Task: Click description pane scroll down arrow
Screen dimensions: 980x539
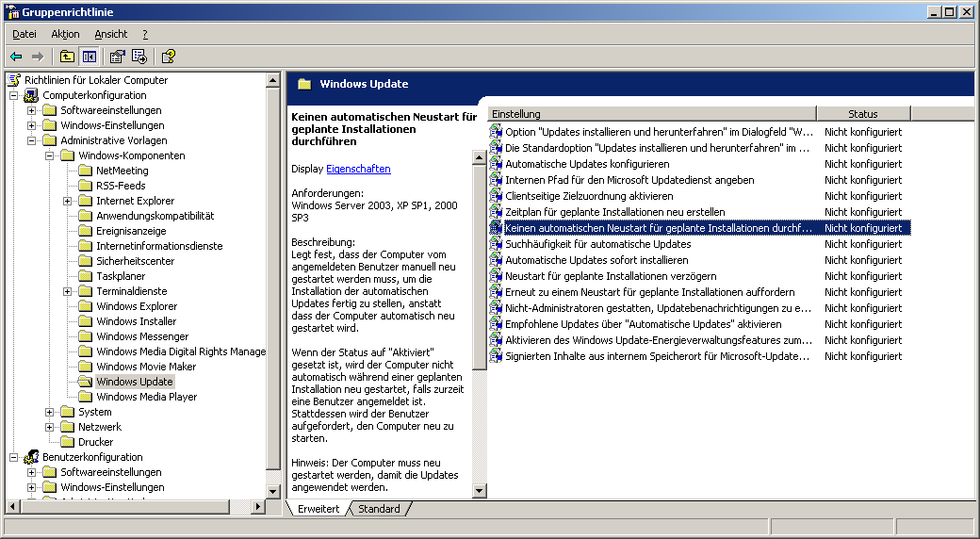Action: (x=479, y=491)
